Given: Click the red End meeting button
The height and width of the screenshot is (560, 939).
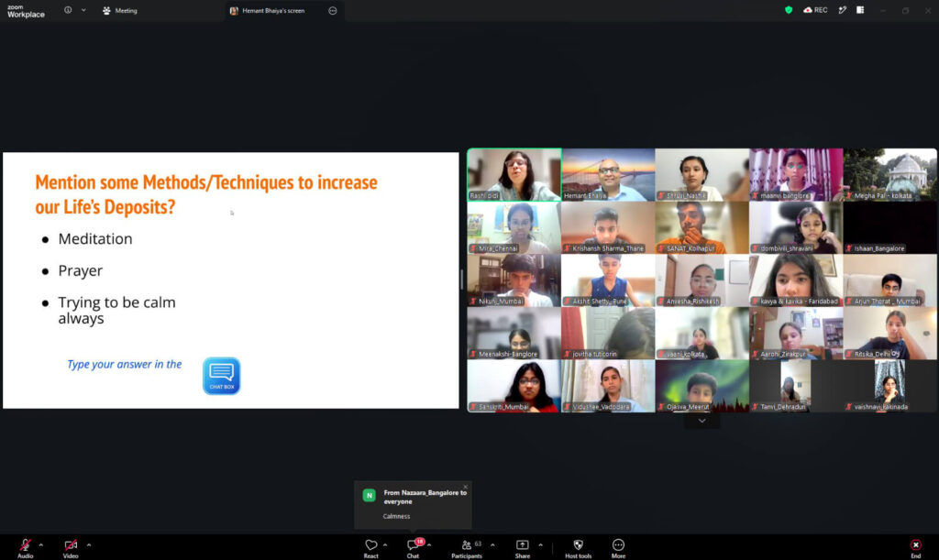Looking at the screenshot, I should (916, 547).
